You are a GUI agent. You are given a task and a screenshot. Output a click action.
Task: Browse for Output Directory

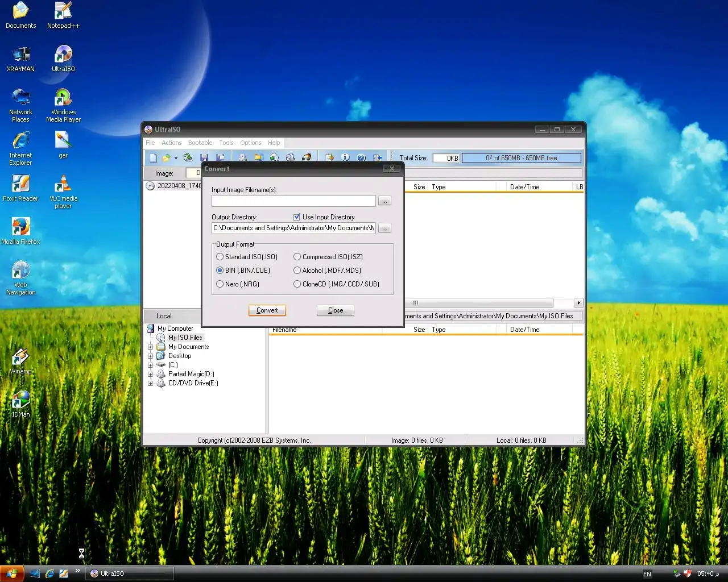click(384, 228)
